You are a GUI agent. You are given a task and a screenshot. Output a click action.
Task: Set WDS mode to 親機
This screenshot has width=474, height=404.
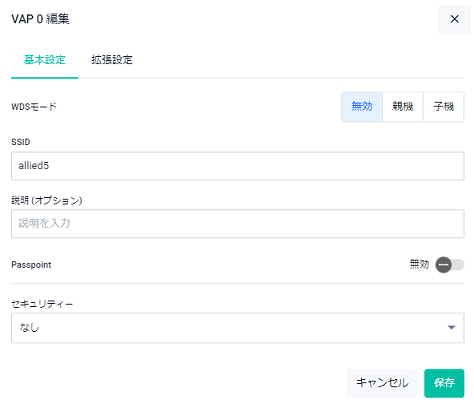pyautogui.click(x=403, y=106)
